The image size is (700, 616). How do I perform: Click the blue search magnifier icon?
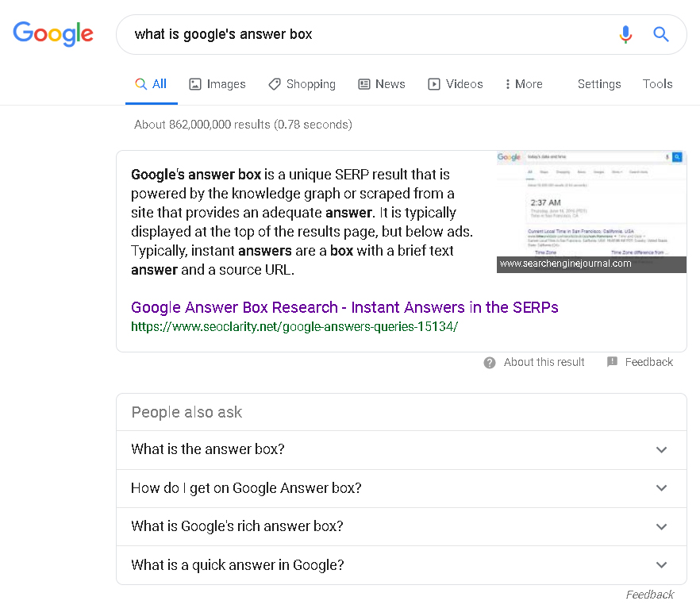pos(661,34)
